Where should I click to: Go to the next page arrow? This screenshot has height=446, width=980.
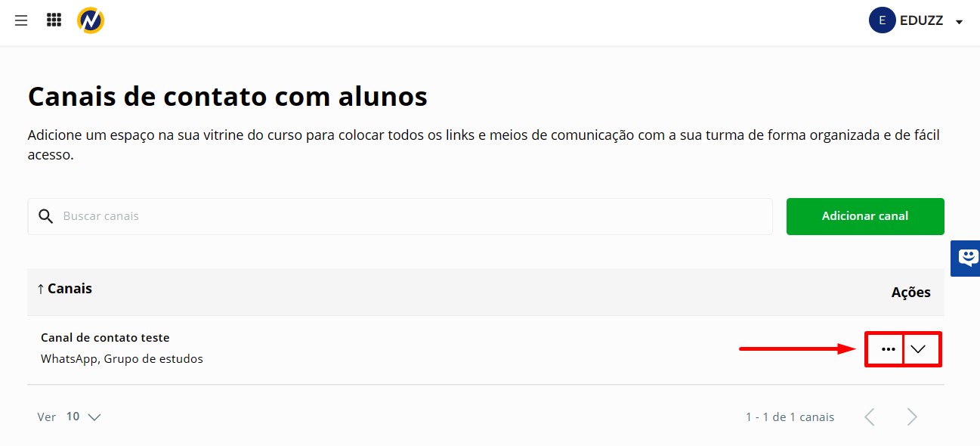pos(912,417)
